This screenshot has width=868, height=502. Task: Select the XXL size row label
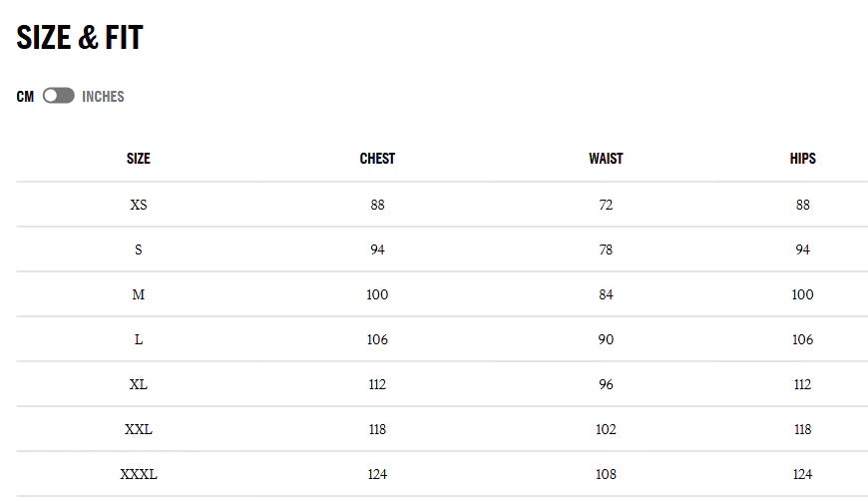[139, 429]
